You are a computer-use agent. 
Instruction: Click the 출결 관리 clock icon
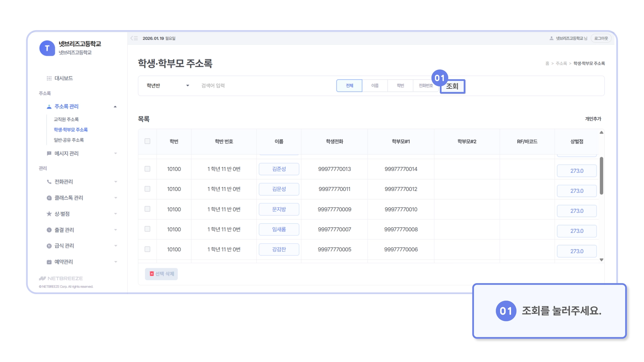49,230
